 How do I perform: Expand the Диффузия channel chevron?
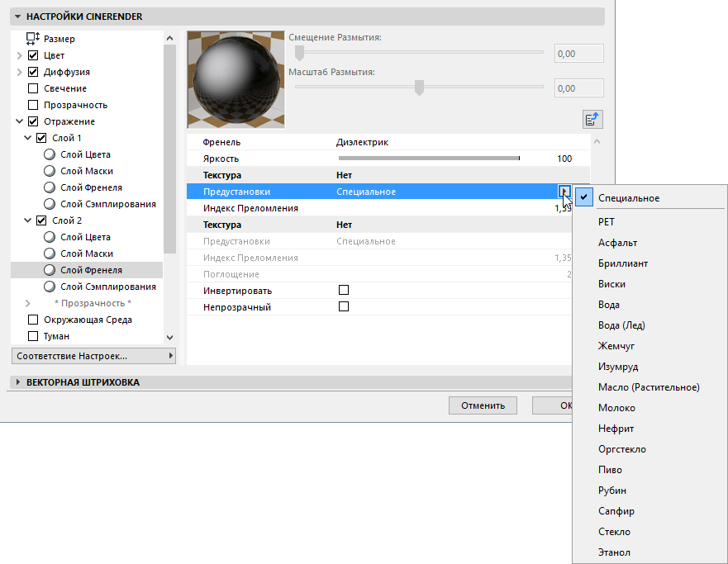pyautogui.click(x=19, y=73)
